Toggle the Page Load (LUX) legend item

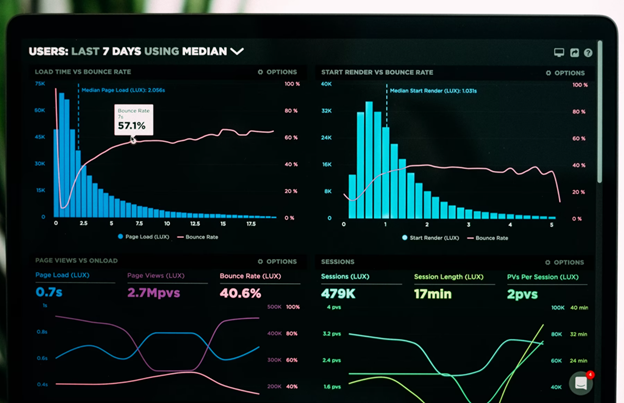pyautogui.click(x=144, y=237)
